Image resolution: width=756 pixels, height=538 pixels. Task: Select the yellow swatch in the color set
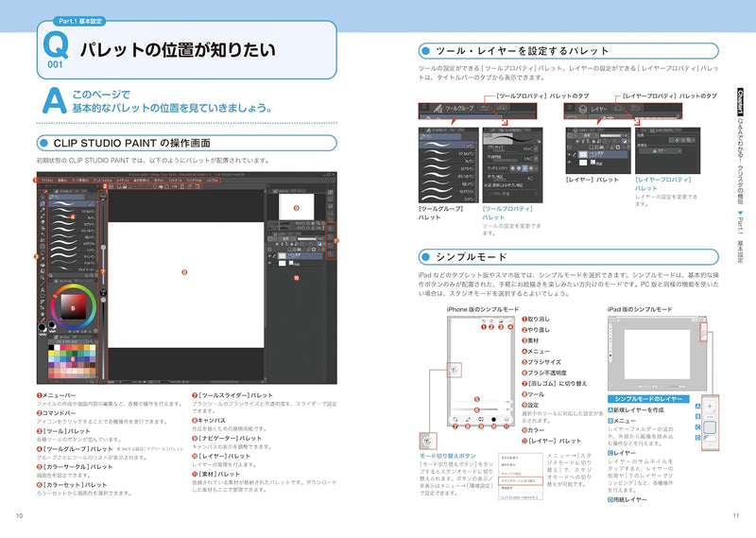pyautogui.click(x=51, y=353)
